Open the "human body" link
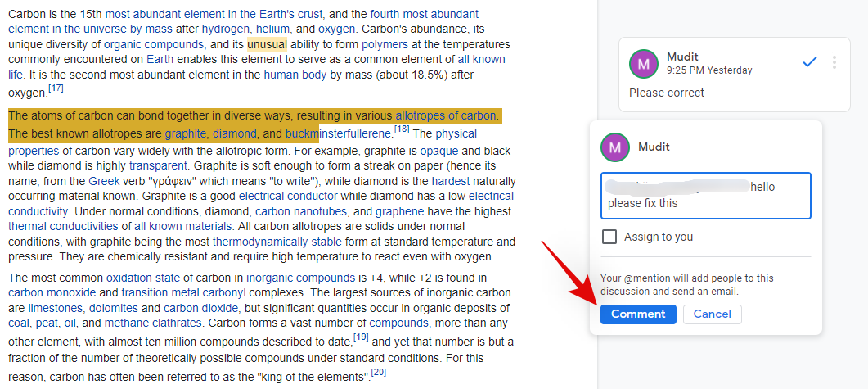Viewport: 868px width, 389px height. pyautogui.click(x=295, y=75)
